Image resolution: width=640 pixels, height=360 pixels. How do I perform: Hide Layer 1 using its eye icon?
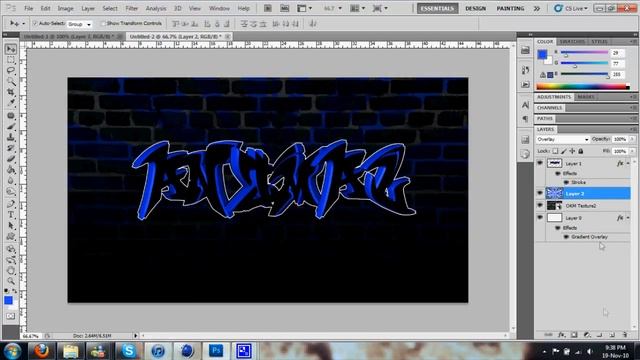[x=540, y=163]
